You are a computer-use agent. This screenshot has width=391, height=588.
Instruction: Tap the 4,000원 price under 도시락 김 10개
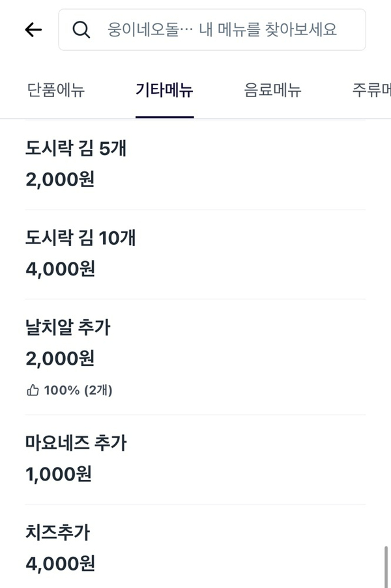tap(60, 269)
